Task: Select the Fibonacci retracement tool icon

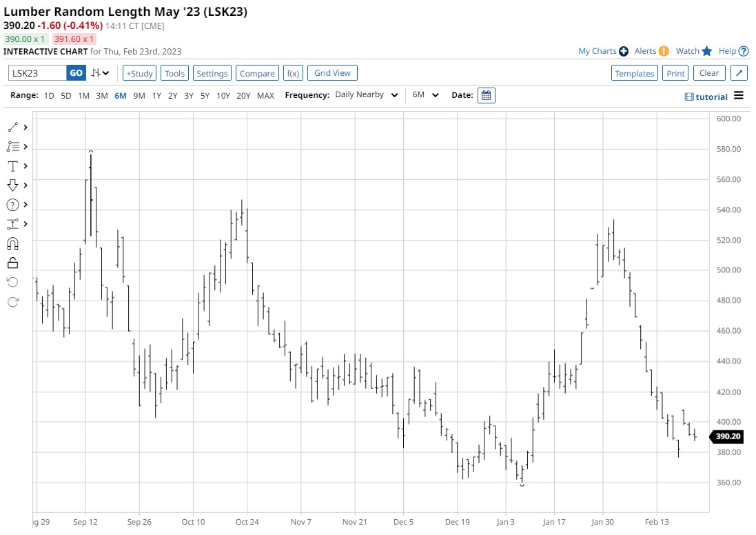Action: (12, 147)
